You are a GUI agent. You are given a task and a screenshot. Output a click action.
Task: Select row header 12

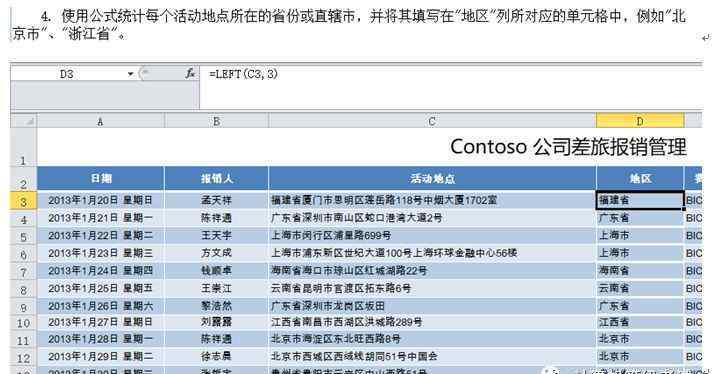(23, 357)
